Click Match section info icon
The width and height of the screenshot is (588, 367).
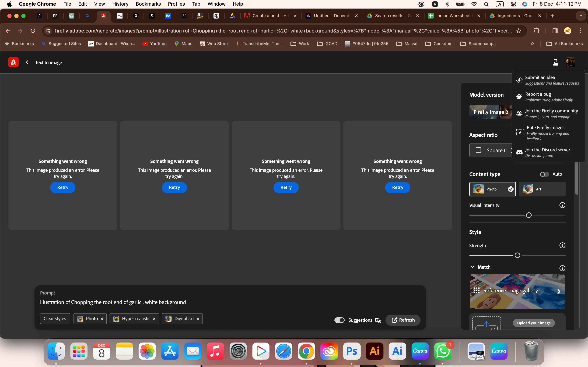click(562, 268)
